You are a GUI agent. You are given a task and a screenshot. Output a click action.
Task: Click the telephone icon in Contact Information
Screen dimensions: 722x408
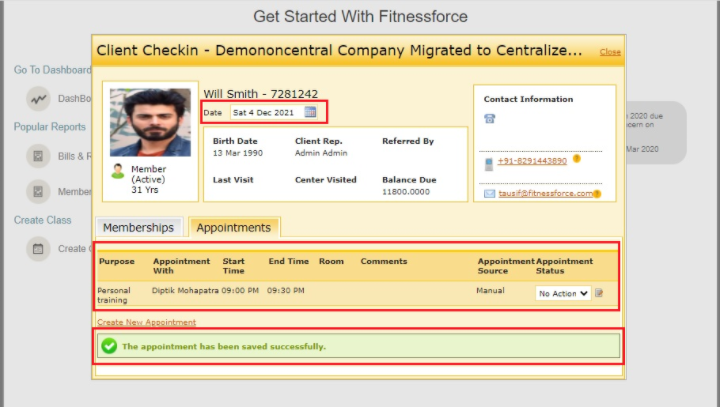click(x=489, y=119)
